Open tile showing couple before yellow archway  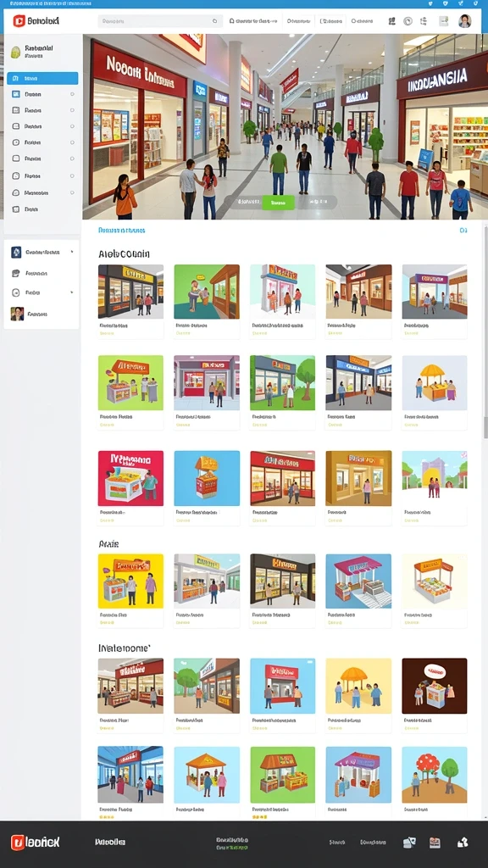[x=435, y=478]
